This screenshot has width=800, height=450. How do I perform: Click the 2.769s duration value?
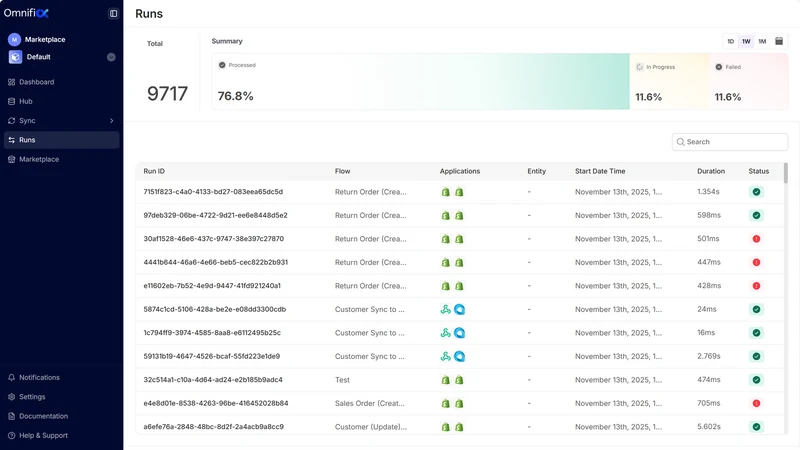pyautogui.click(x=709, y=356)
